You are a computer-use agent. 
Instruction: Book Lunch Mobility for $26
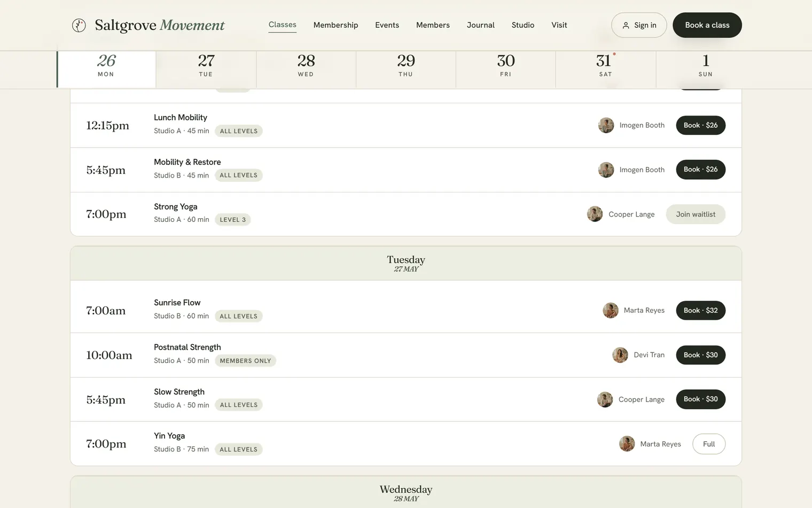pyautogui.click(x=700, y=125)
